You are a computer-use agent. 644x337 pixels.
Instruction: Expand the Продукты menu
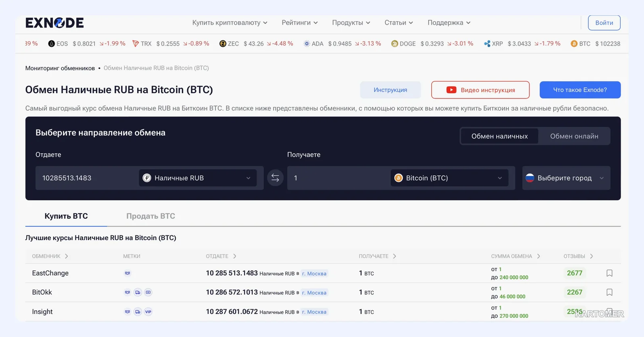coord(351,23)
